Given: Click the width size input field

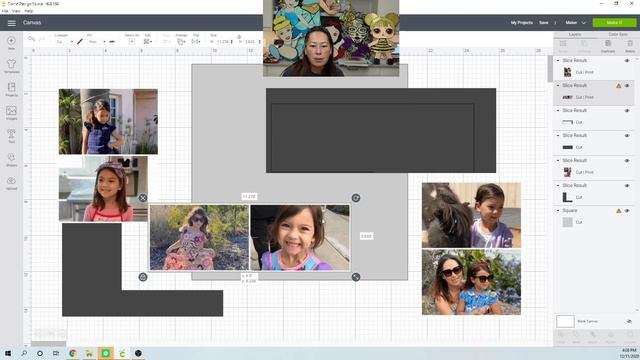Looking at the screenshot, I should point(223,42).
